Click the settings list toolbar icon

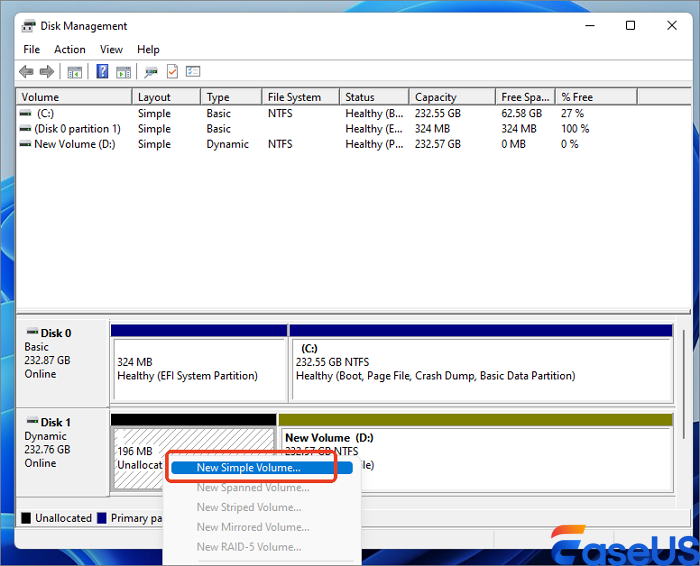193,71
